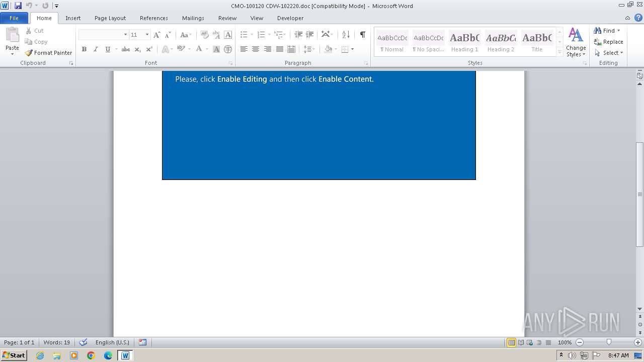Switch to Print Layout view
The height and width of the screenshot is (362, 644).
click(x=511, y=342)
